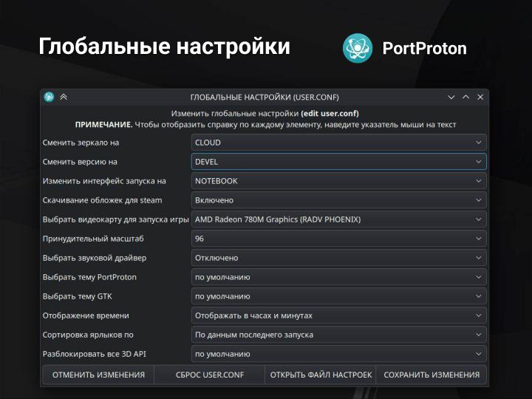532x399 pixels.
Task: Click the PortProton icon in the title bar
Action: [x=50, y=97]
